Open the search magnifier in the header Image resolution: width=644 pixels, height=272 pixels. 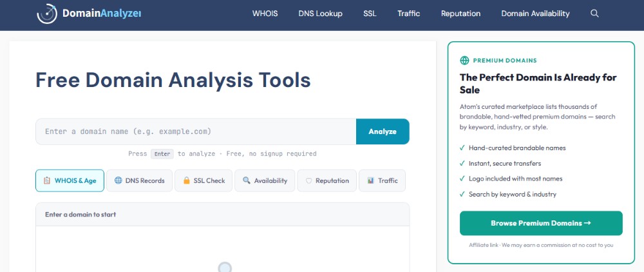point(594,14)
